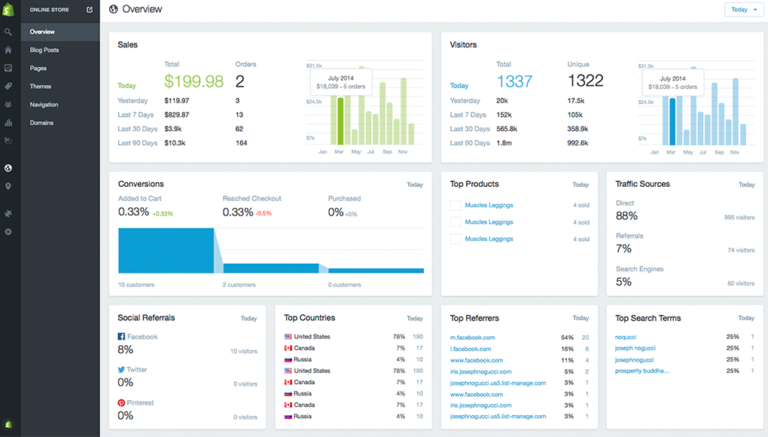This screenshot has width=768, height=437.
Task: Go to the Navigation menu item
Action: (44, 104)
